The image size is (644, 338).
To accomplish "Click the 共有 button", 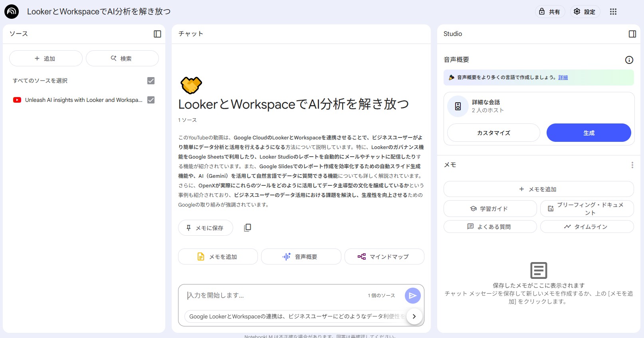I will (x=550, y=12).
